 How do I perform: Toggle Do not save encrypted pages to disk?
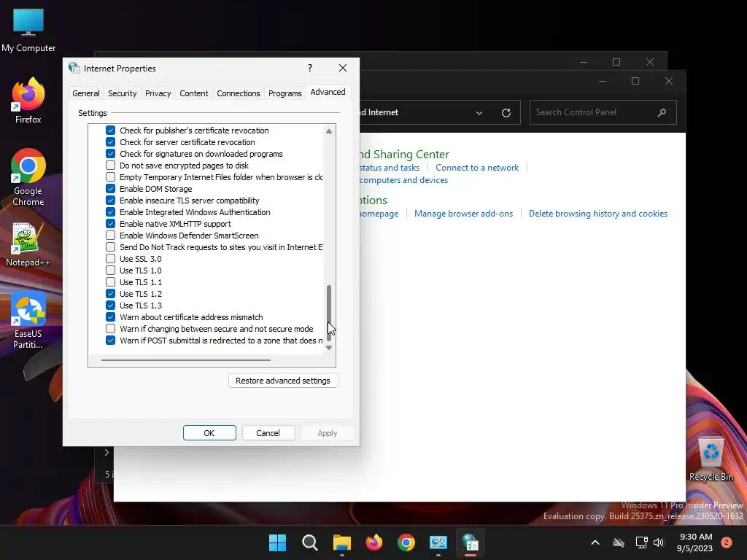tap(111, 166)
